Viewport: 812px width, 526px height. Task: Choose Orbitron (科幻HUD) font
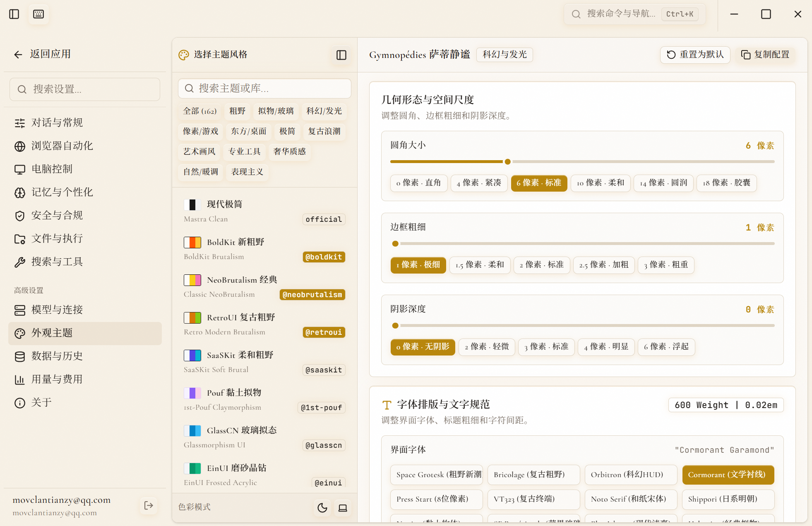click(x=631, y=475)
